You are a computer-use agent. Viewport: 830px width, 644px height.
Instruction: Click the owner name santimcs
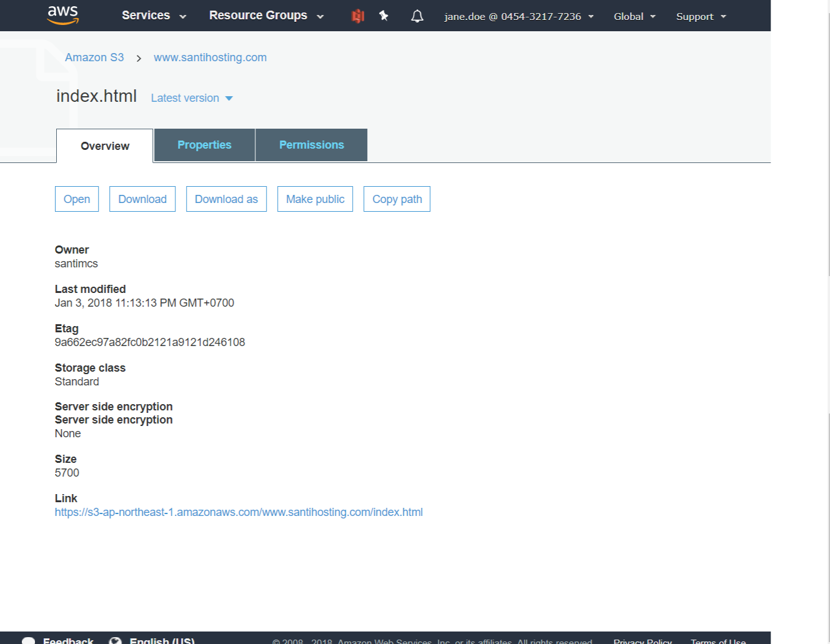(76, 264)
